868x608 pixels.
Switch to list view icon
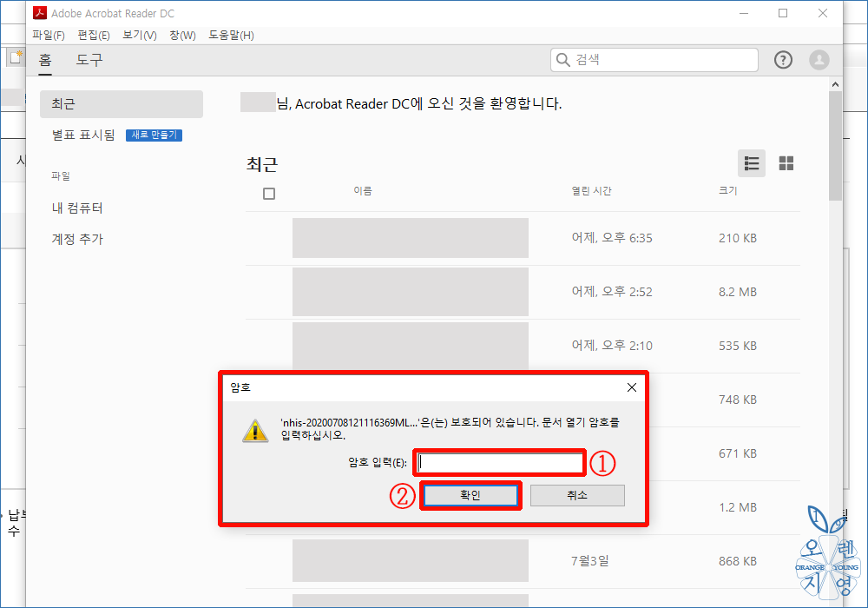pos(751,163)
